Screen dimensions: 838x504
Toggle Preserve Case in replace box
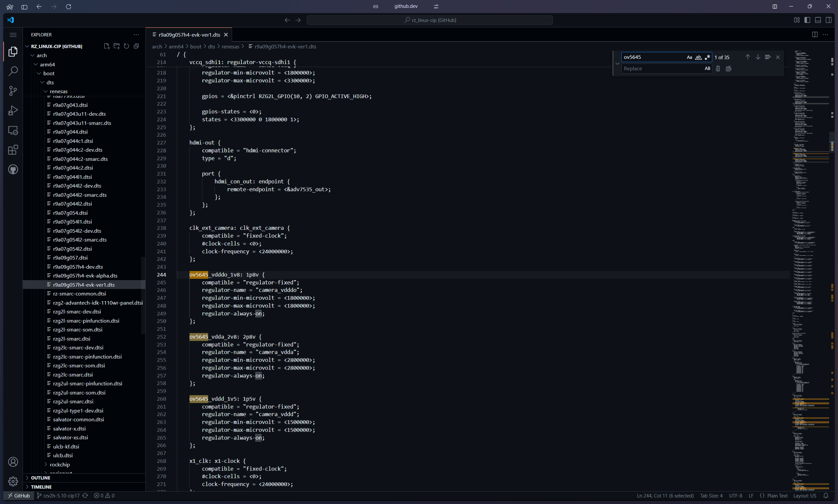[x=708, y=69]
